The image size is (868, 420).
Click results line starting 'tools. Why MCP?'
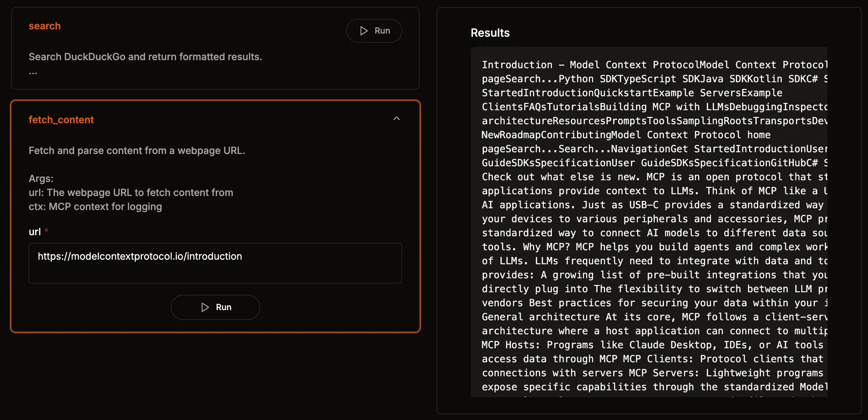coord(654,247)
